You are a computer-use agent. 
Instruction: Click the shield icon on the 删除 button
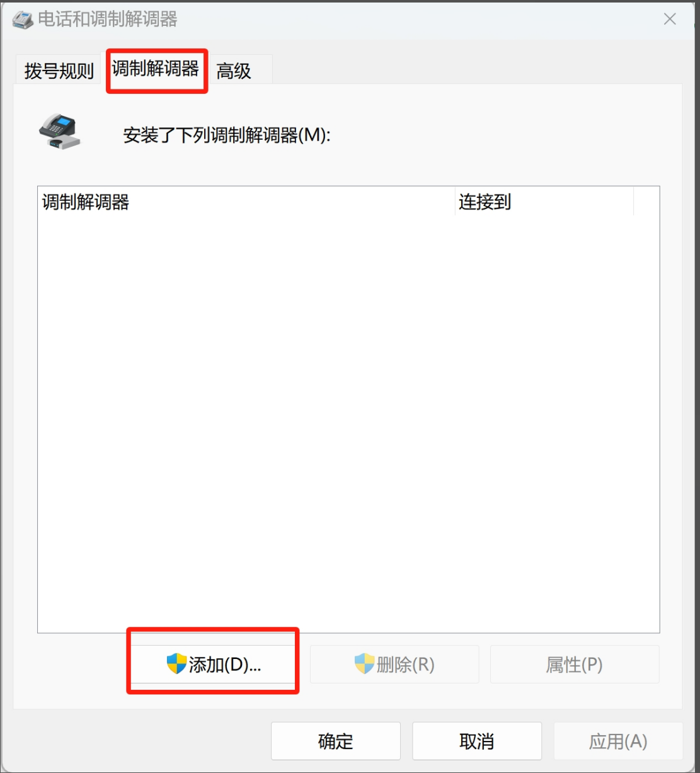364,663
